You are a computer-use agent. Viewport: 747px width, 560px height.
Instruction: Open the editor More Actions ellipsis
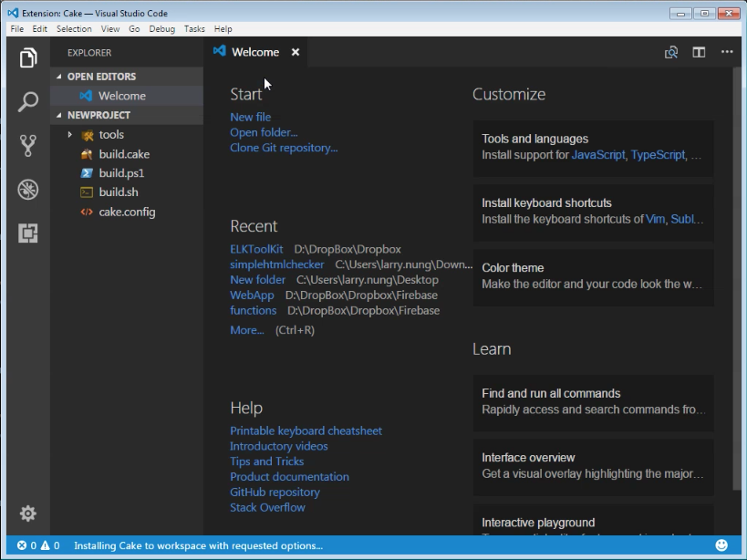click(727, 51)
